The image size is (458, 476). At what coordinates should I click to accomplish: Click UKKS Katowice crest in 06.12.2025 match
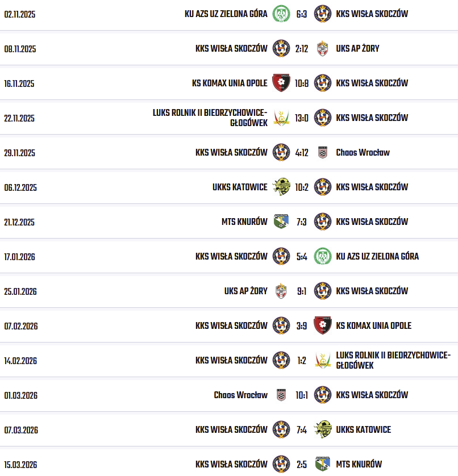pyautogui.click(x=281, y=187)
